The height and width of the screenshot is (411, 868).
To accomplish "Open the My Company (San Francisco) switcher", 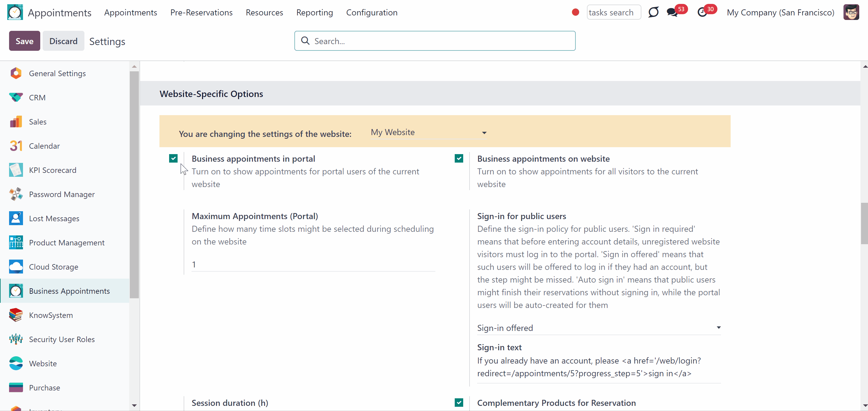I will point(780,12).
